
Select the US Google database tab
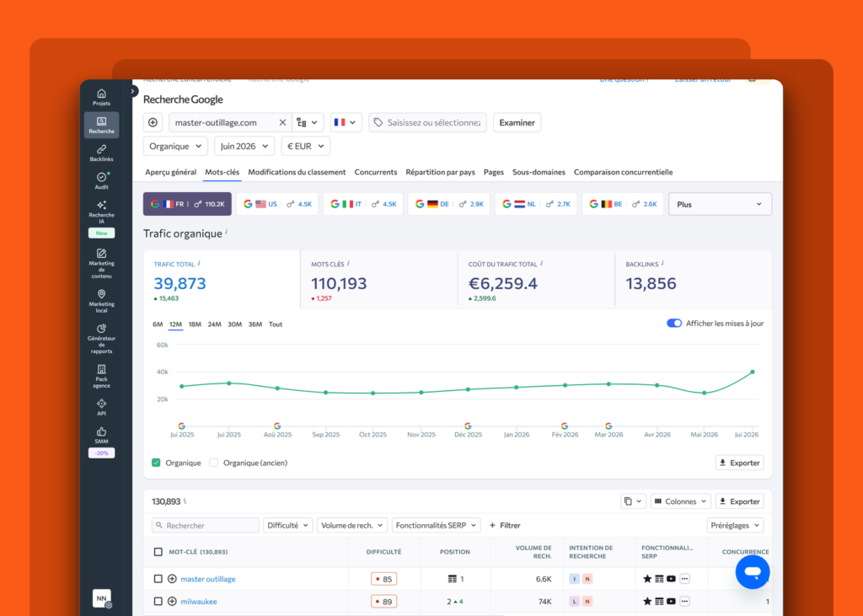click(x=277, y=204)
